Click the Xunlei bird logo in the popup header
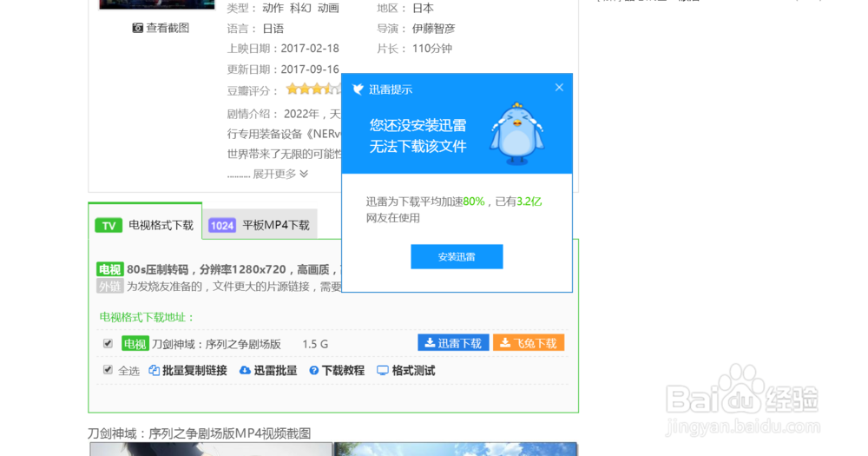The height and width of the screenshot is (456, 868). tap(358, 89)
